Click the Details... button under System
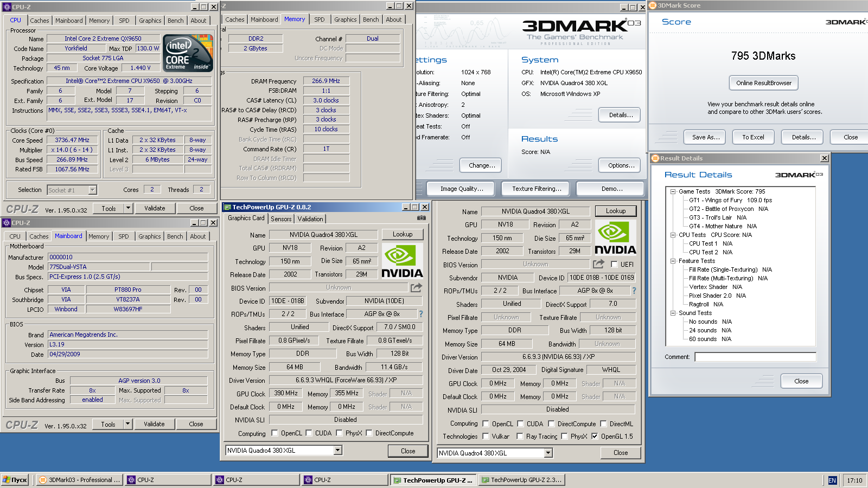Screen dimensions: 868x488 click(621, 115)
